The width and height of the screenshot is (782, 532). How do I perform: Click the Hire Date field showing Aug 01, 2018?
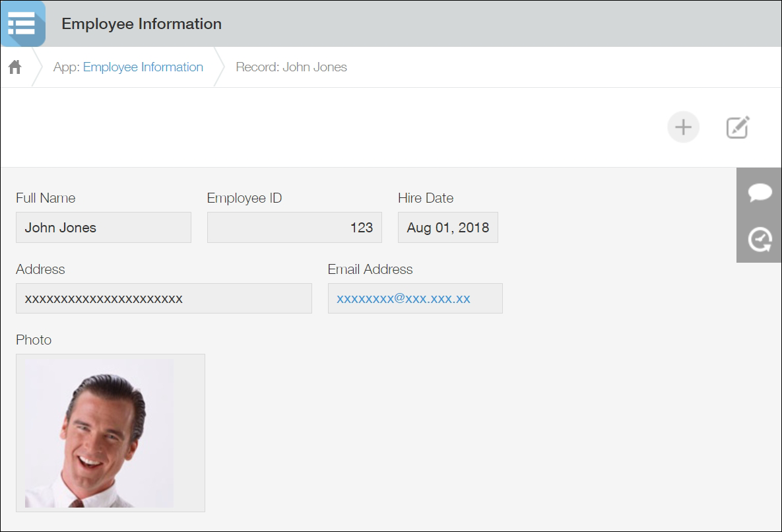click(x=447, y=227)
